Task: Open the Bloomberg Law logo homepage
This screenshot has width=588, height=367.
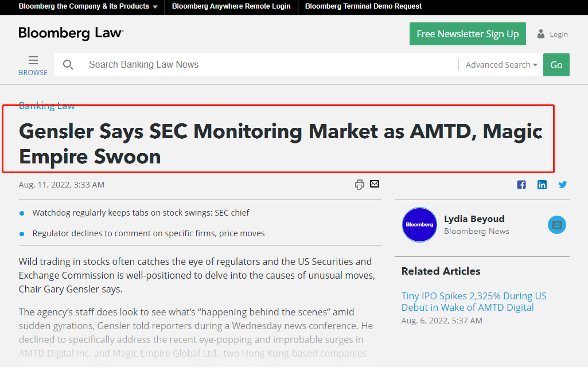Action: tap(71, 33)
